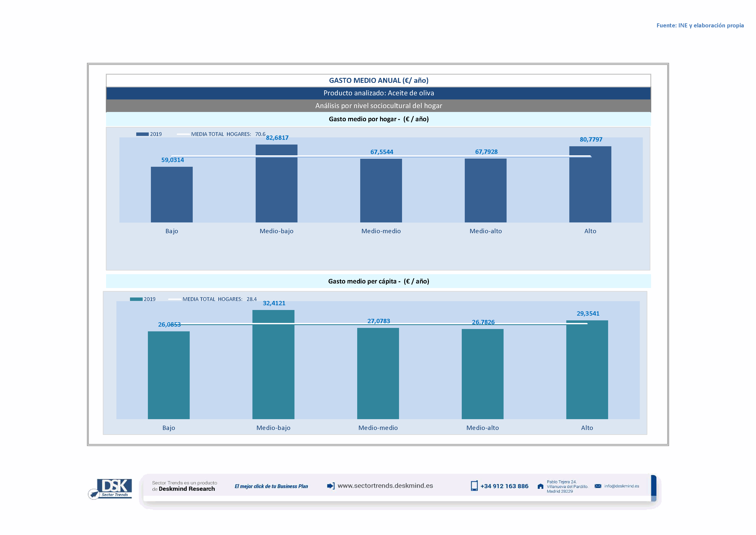Click the Gasto medio per cápita heading

[378, 281]
